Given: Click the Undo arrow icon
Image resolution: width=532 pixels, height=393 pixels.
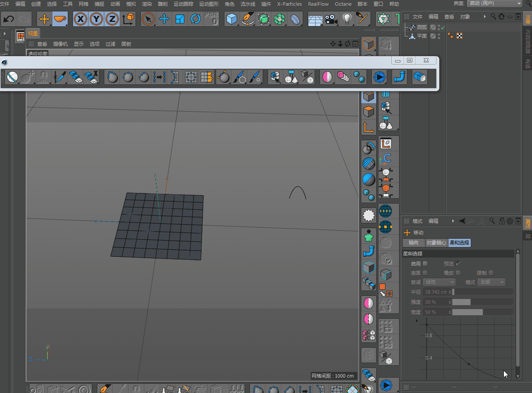Looking at the screenshot, I should pyautogui.click(x=8, y=19).
